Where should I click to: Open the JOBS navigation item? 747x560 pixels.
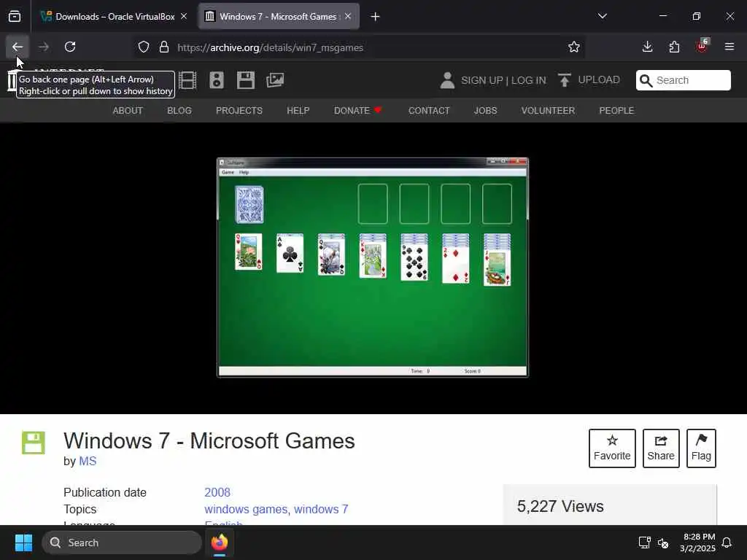(485, 111)
